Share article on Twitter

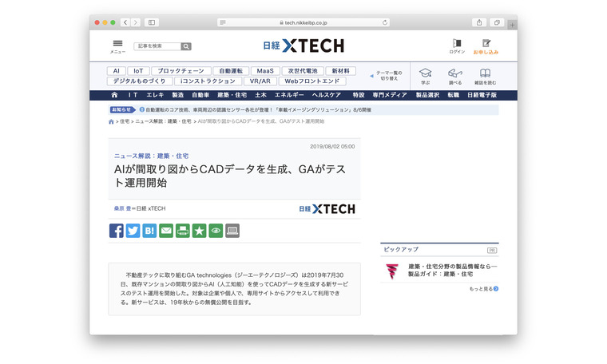[133, 231]
